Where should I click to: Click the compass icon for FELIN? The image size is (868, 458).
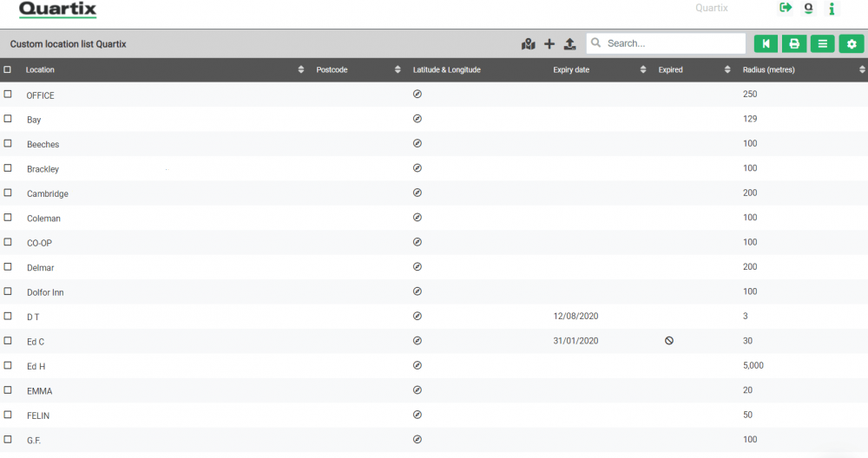pos(418,415)
